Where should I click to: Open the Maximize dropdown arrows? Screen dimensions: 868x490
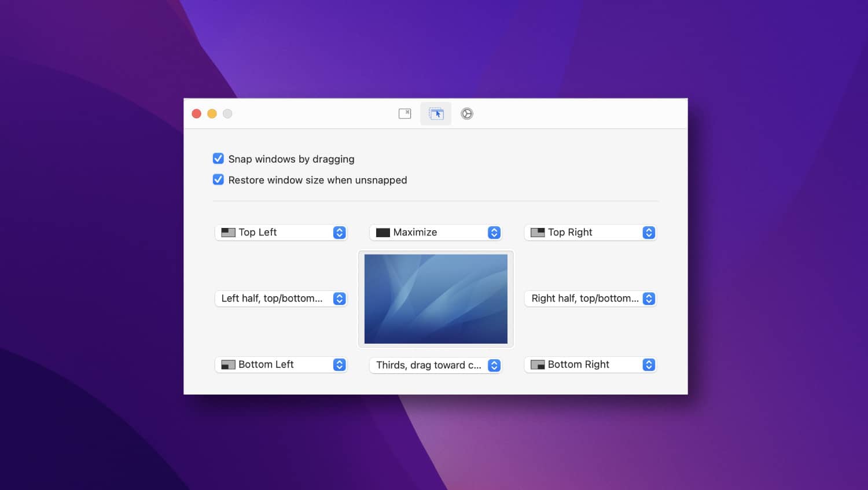tap(494, 233)
